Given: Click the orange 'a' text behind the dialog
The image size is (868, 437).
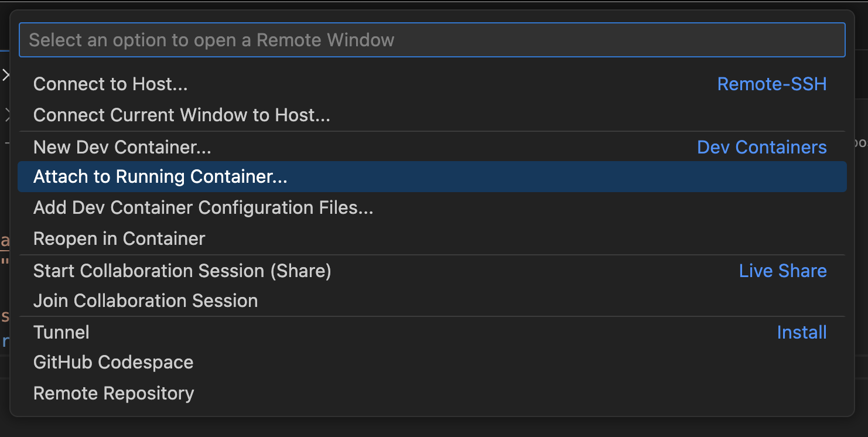Looking at the screenshot, I should 5,240.
